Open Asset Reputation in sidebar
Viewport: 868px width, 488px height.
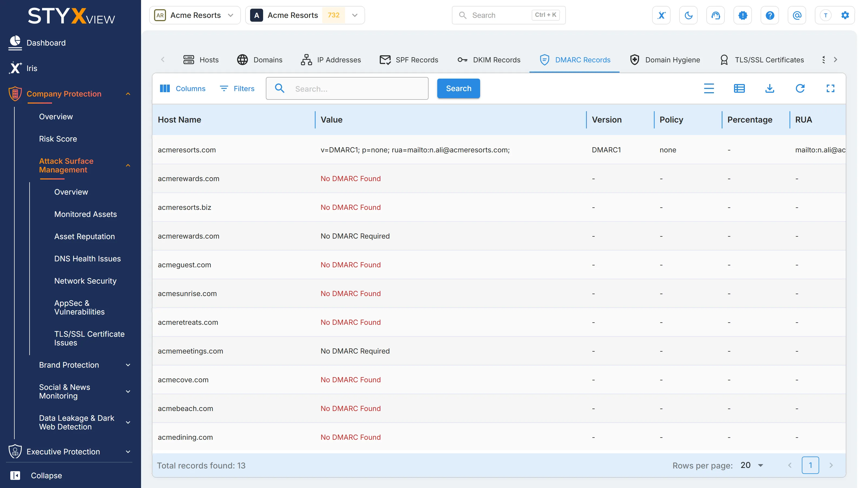[x=84, y=236]
